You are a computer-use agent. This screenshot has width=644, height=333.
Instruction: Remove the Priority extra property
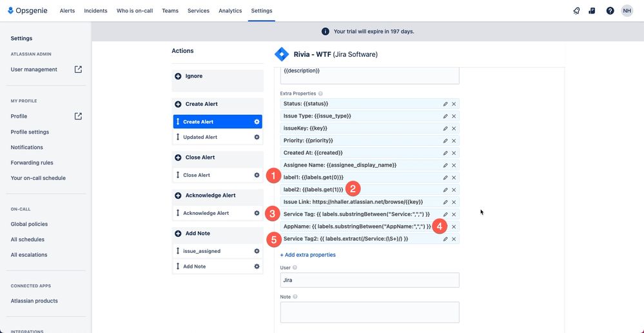point(454,141)
